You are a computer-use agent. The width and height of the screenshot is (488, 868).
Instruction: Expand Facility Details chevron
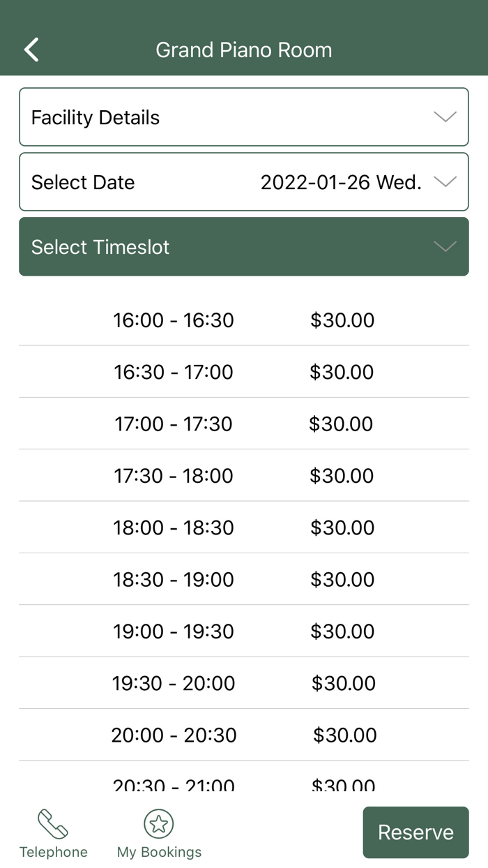coord(445,117)
